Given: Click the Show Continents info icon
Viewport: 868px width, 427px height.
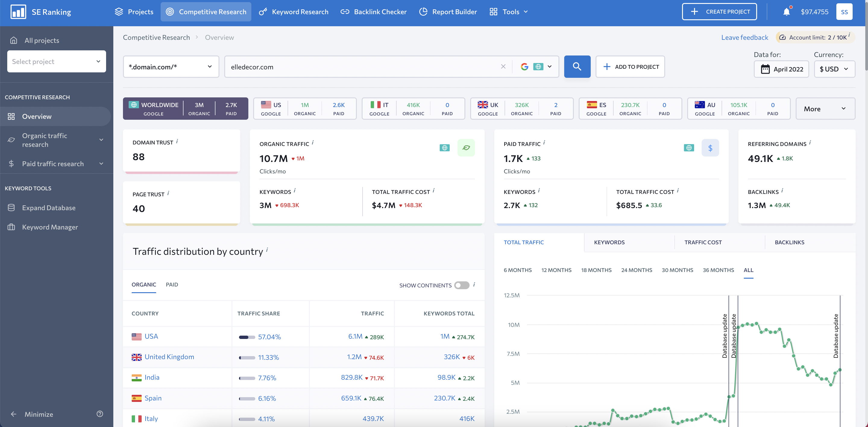Looking at the screenshot, I should point(474,284).
